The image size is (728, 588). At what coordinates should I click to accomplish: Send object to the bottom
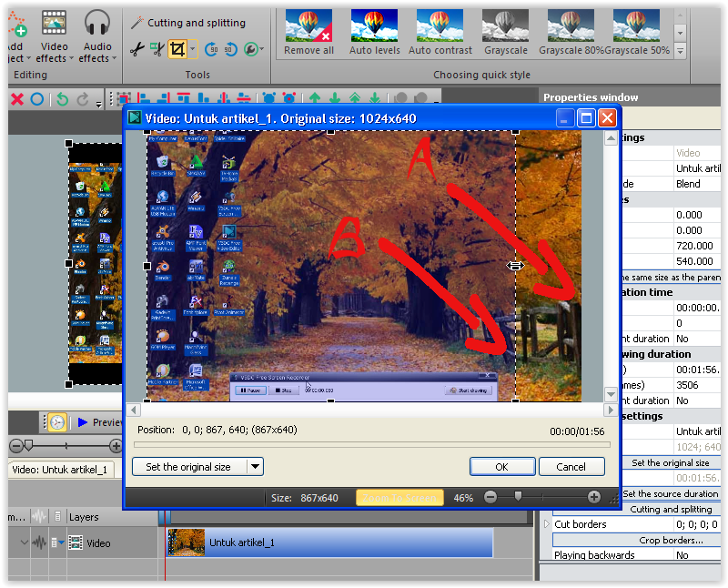(x=375, y=98)
